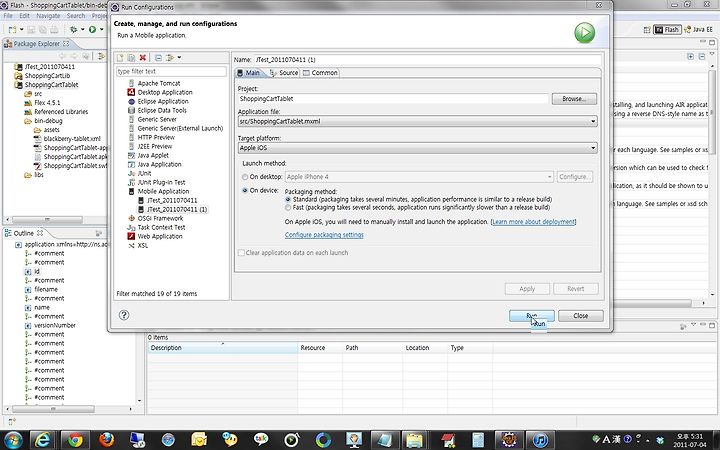Open Learn more about deployment link
720x450 pixels.
click(x=533, y=222)
